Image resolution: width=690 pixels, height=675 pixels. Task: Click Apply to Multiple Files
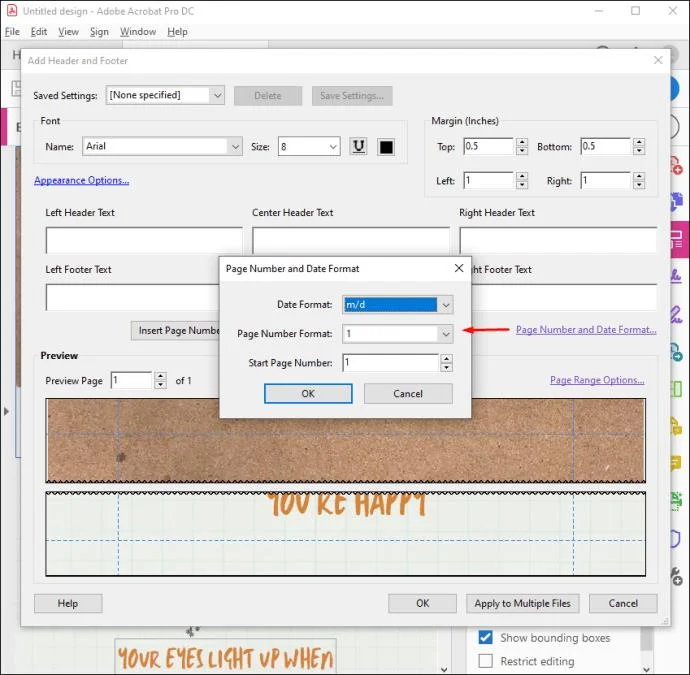tap(522, 603)
